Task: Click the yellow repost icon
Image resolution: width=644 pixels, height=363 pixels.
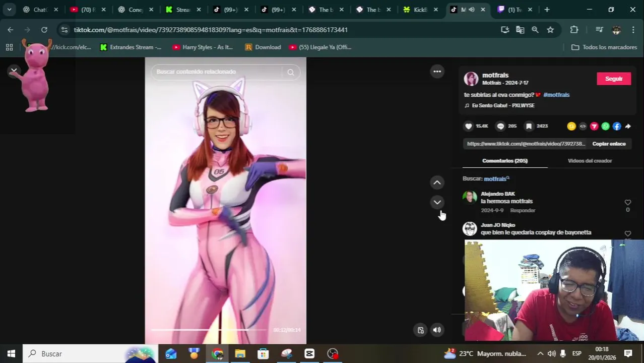Action: pyautogui.click(x=571, y=127)
